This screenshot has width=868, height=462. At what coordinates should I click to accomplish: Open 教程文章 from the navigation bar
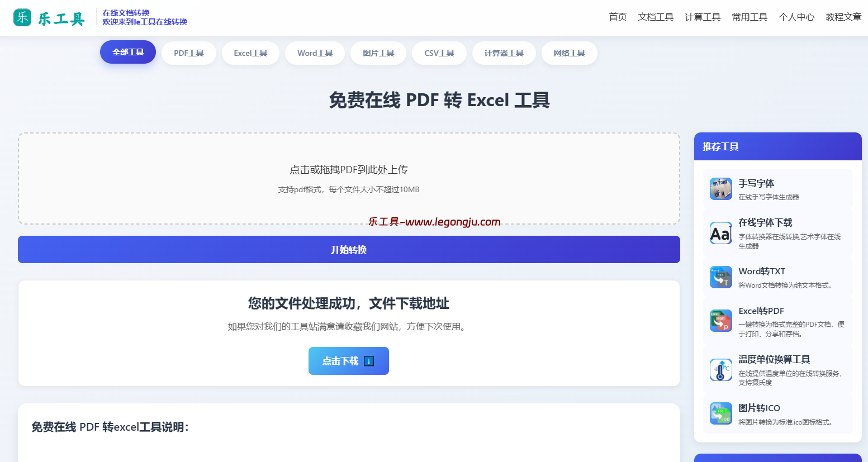tap(843, 17)
